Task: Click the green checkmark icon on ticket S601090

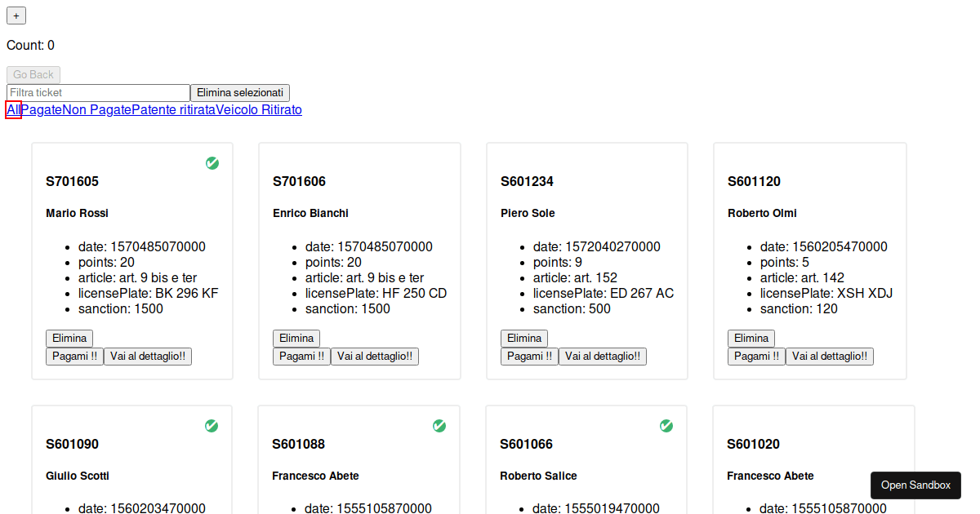Action: 212,426
